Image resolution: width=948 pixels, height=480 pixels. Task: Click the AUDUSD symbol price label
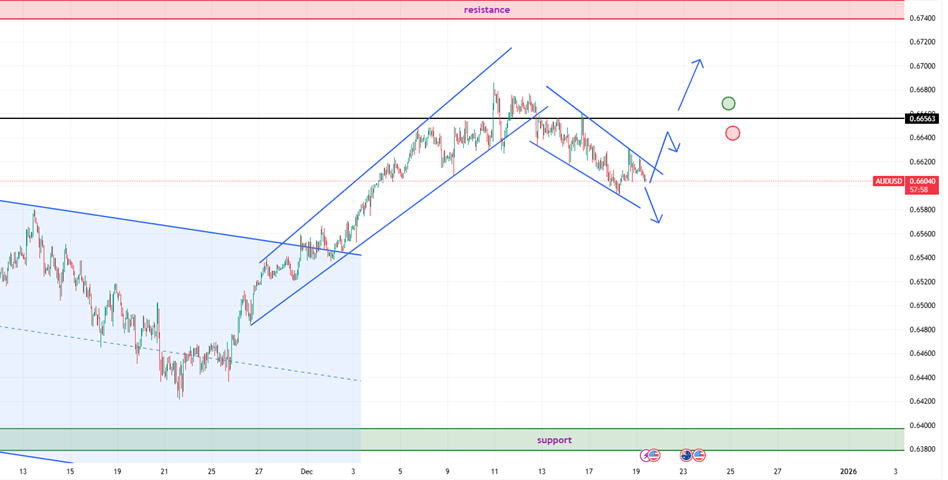pyautogui.click(x=889, y=182)
